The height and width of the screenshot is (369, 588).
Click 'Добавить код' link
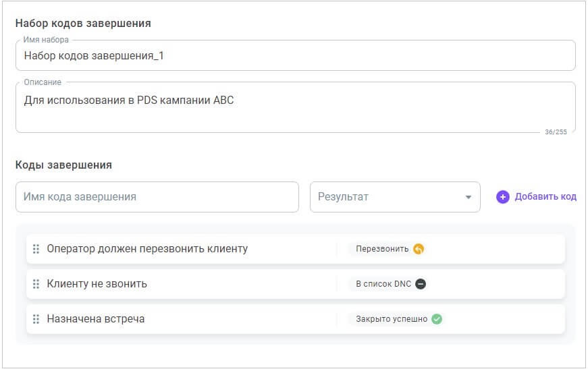pos(545,197)
